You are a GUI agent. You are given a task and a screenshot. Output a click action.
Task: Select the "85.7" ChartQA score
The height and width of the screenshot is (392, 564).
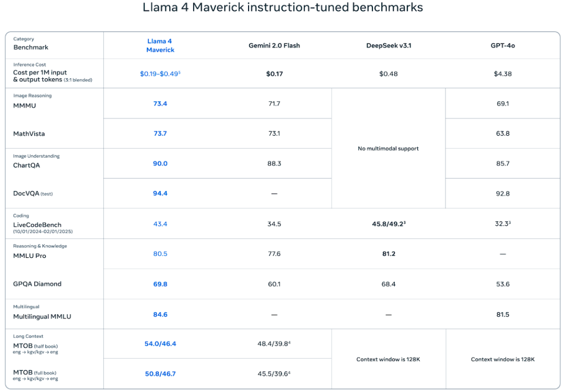[502, 163]
